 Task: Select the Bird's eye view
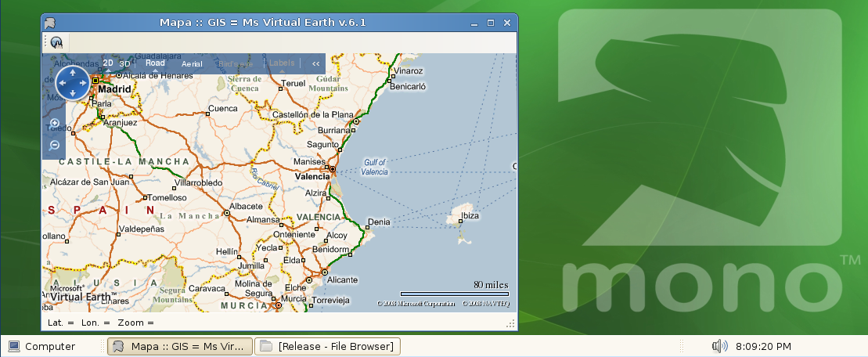click(x=236, y=63)
